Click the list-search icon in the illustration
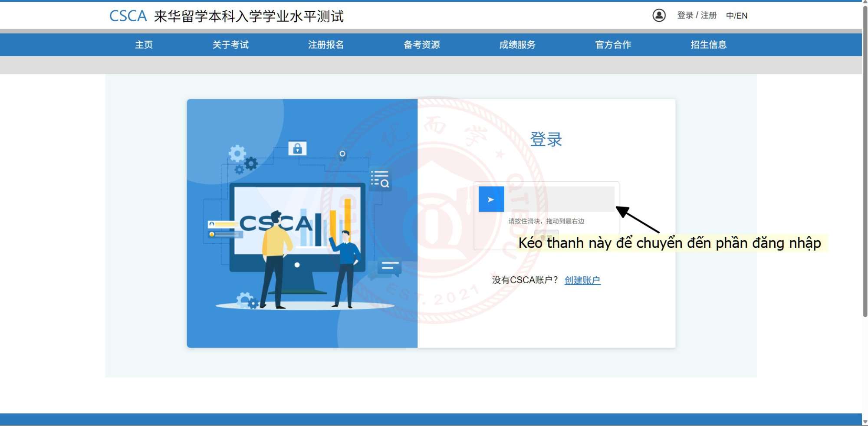Screen dimensions: 868x426 coord(380,179)
